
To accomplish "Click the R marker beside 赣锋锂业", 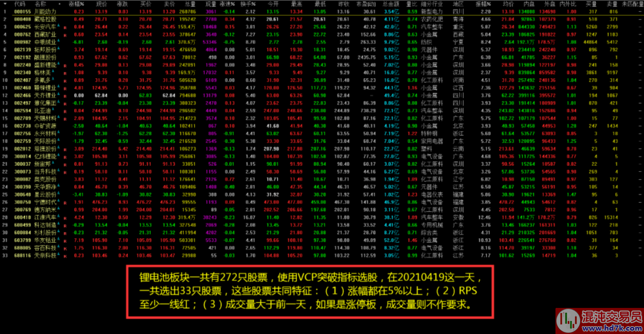I will click(x=65, y=89).
